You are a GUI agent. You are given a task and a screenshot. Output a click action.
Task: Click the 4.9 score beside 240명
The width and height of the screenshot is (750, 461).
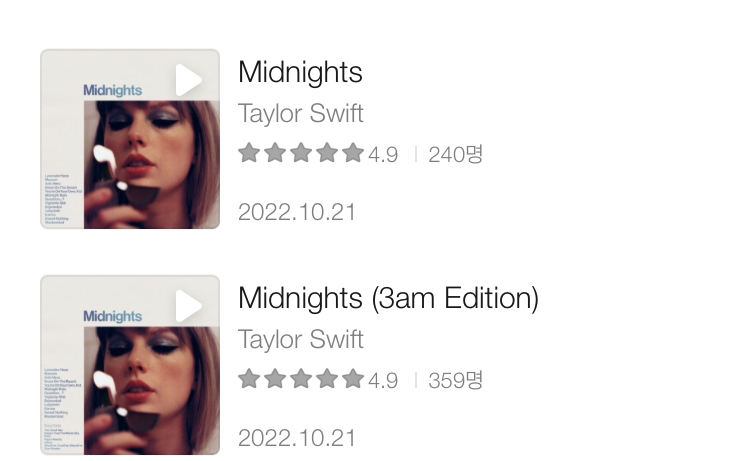click(x=383, y=154)
